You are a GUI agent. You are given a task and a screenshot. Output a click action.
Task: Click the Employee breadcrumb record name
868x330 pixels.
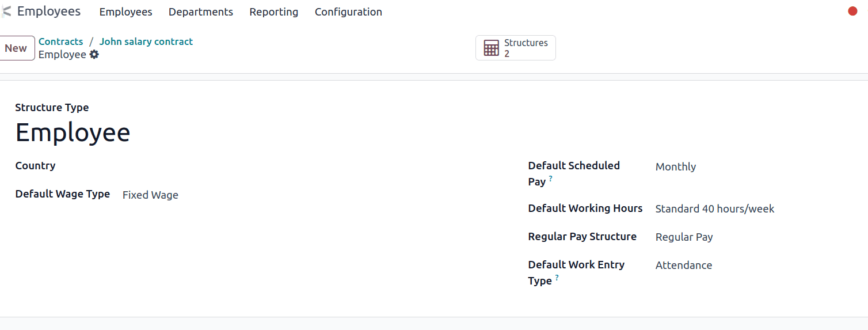click(x=62, y=55)
